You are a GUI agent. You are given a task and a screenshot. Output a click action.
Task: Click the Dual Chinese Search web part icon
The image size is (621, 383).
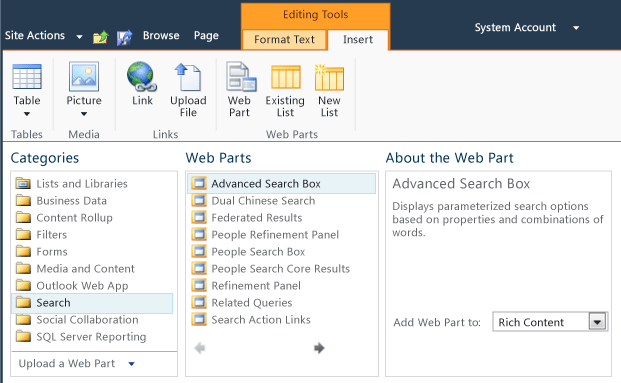coord(199,200)
